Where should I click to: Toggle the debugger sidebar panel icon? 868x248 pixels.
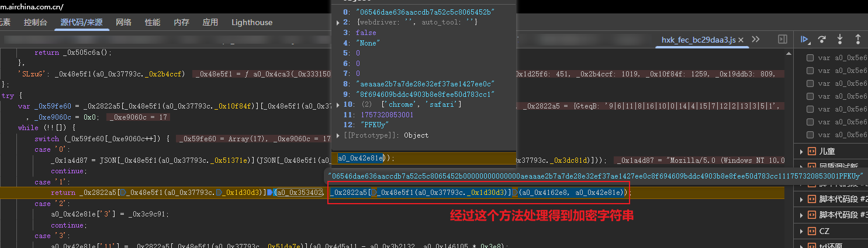point(783,39)
